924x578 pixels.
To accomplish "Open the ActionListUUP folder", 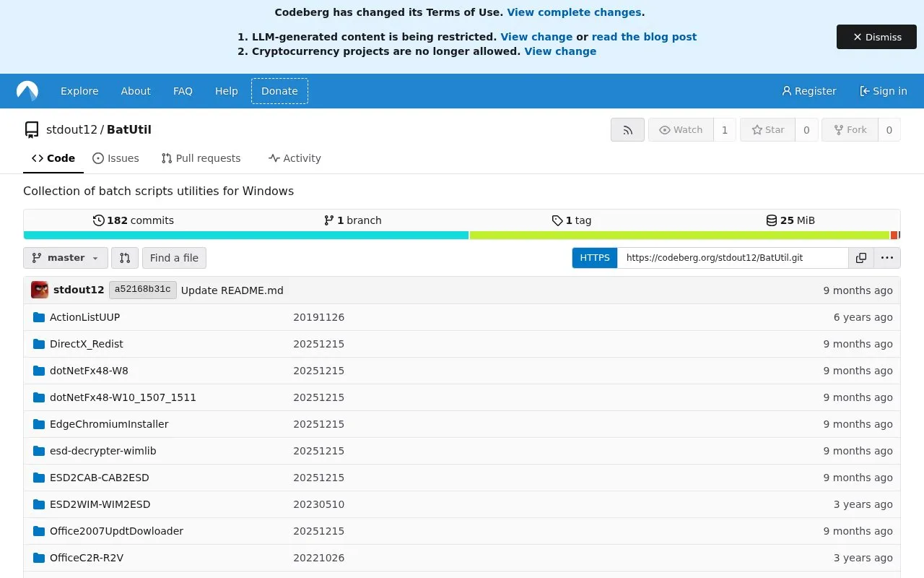I will [x=84, y=317].
